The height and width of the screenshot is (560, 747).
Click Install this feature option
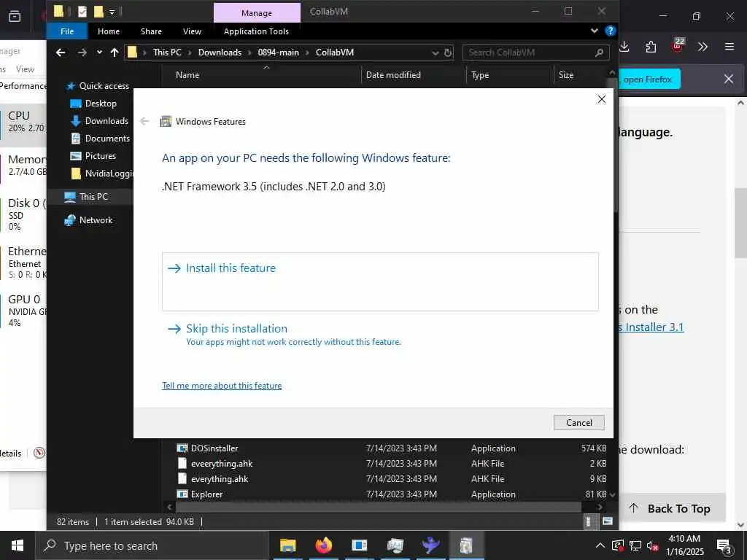tap(380, 281)
